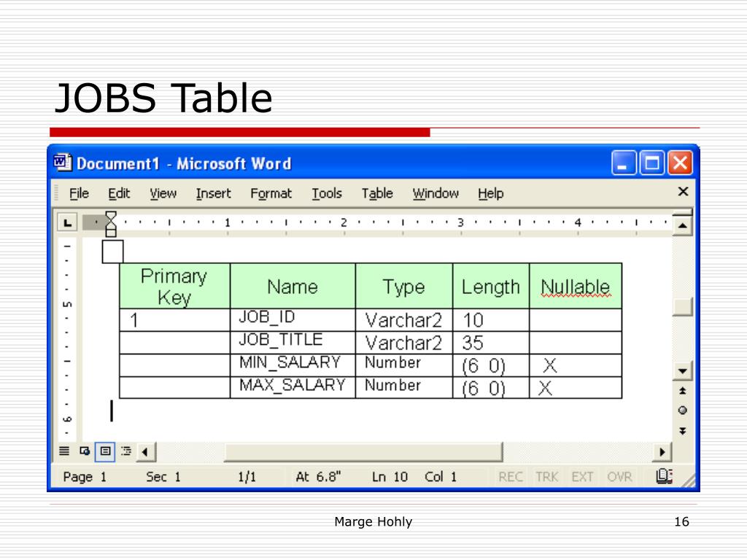This screenshot has height=560, width=747.
Task: Click the Word document icon in title bar
Action: coord(63,163)
